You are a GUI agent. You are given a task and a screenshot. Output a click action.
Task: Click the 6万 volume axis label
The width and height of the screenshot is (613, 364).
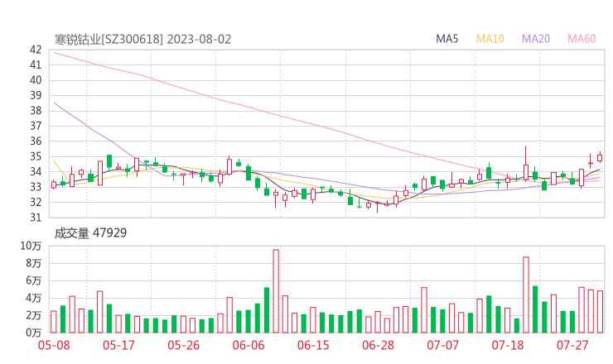(x=34, y=280)
